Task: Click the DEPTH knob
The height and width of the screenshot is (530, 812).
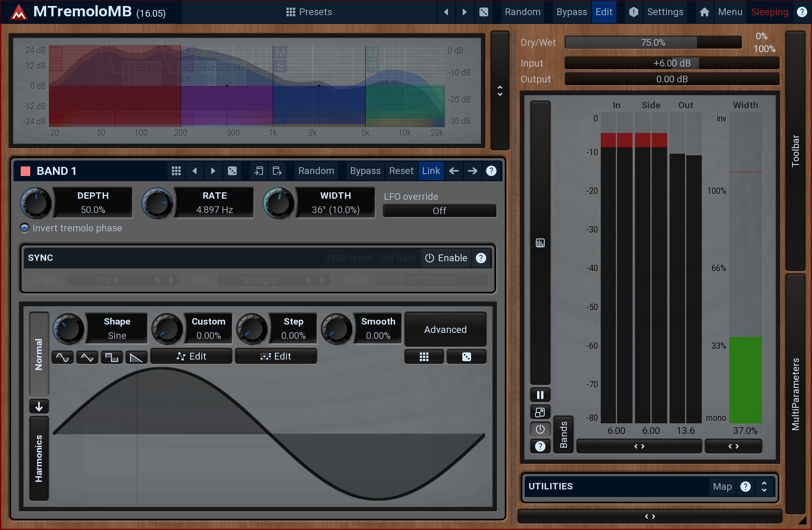Action: pos(36,203)
